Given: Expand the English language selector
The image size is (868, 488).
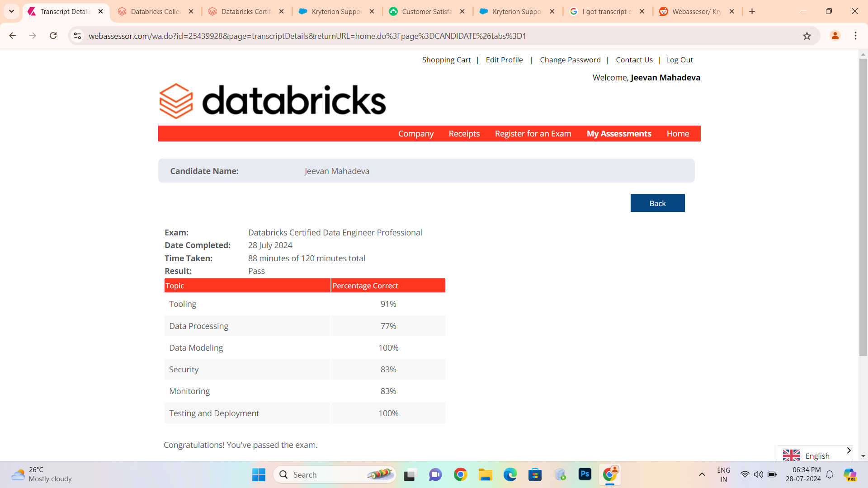Looking at the screenshot, I should [x=849, y=450].
